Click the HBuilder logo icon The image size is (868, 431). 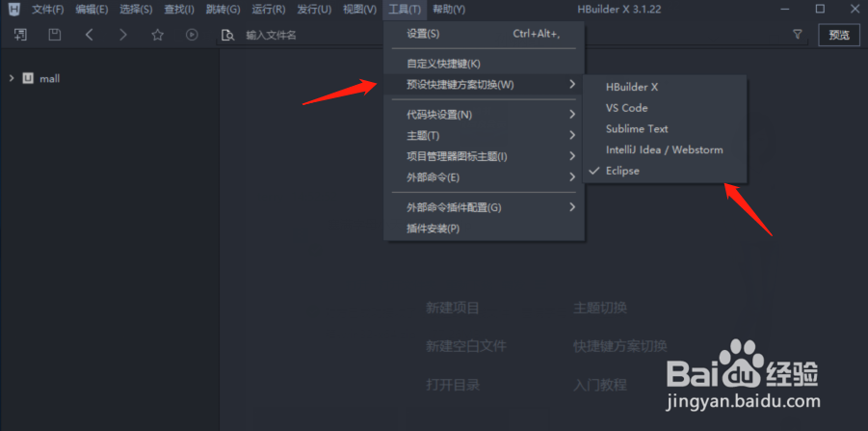coord(15,9)
